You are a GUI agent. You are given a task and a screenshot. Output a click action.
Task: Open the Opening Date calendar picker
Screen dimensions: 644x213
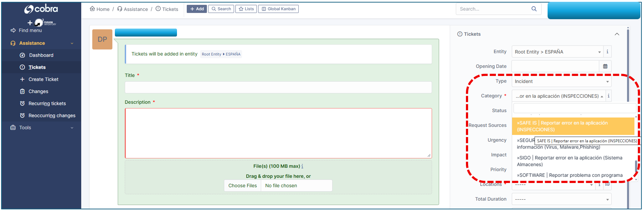[x=605, y=67]
